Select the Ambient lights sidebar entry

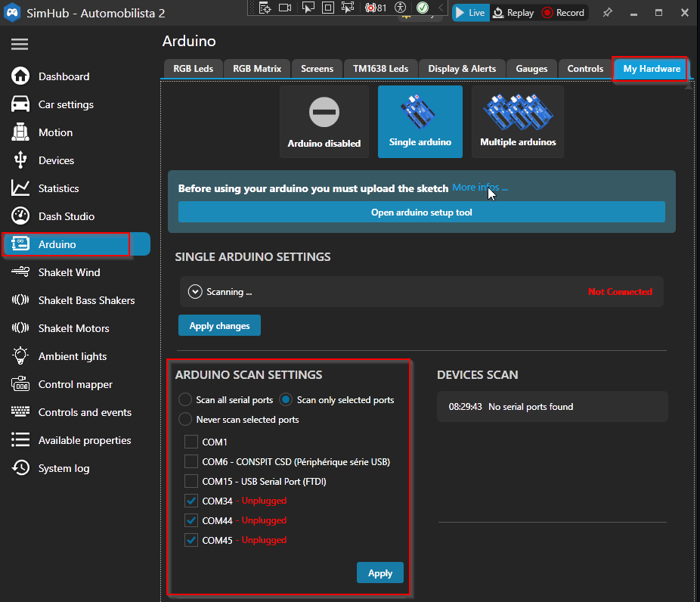72,356
